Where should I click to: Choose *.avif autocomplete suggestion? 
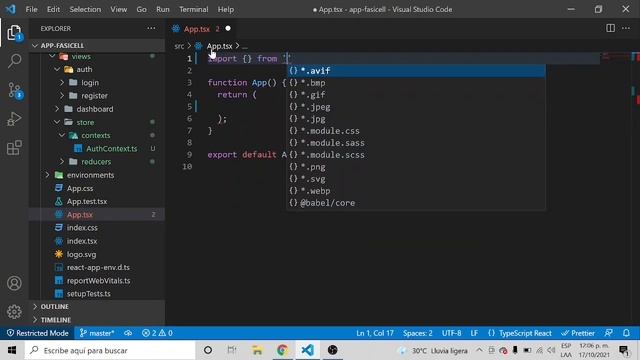tap(416, 71)
